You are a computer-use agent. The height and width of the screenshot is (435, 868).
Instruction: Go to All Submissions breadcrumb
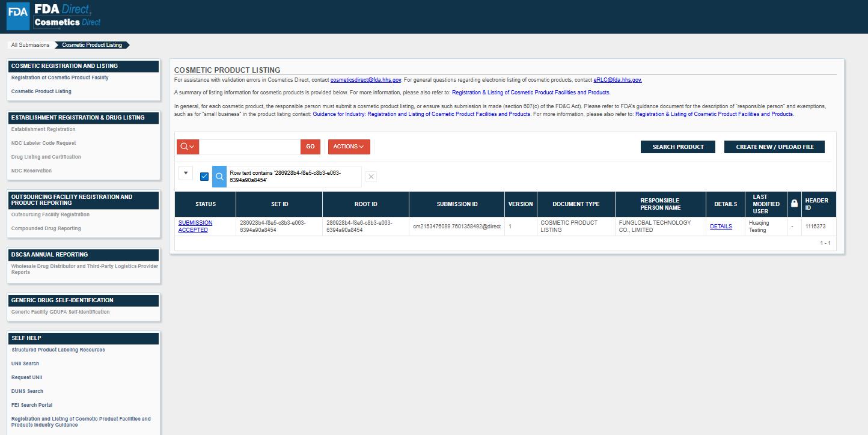point(30,45)
